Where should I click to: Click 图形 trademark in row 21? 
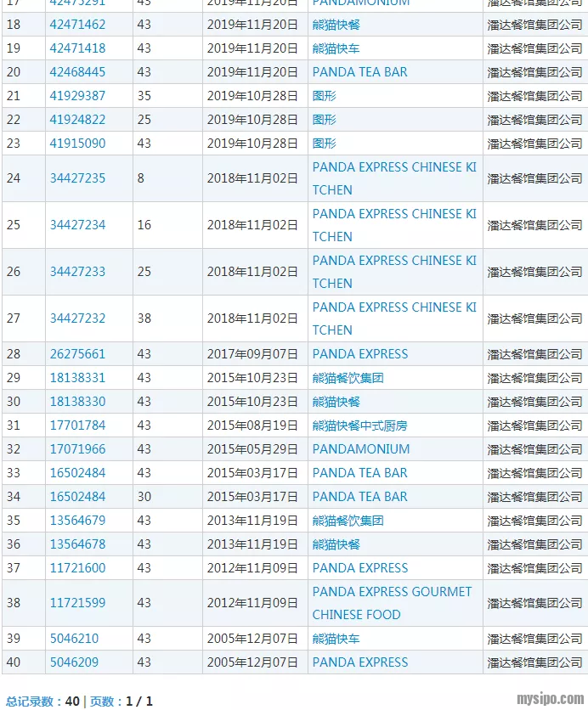[325, 96]
